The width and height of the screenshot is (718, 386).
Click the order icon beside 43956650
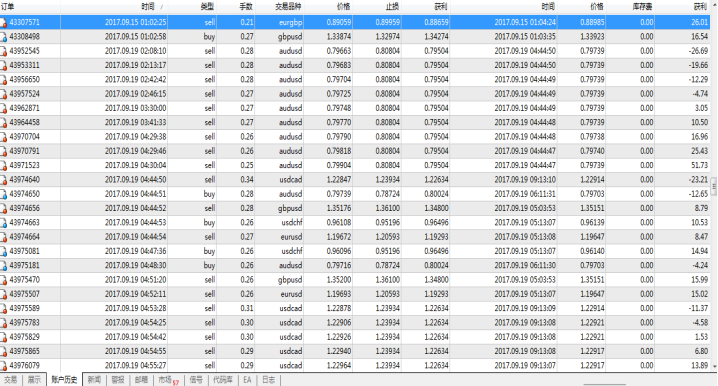[3, 80]
